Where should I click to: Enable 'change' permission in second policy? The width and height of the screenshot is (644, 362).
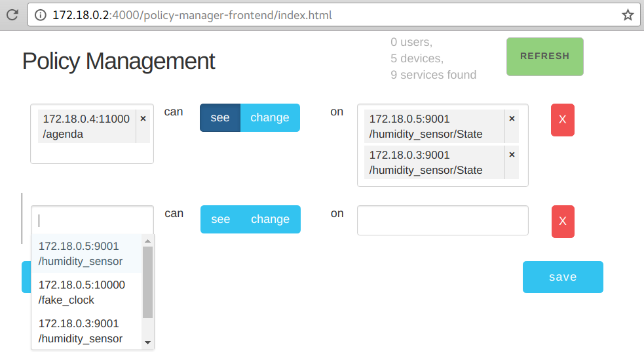tap(270, 219)
